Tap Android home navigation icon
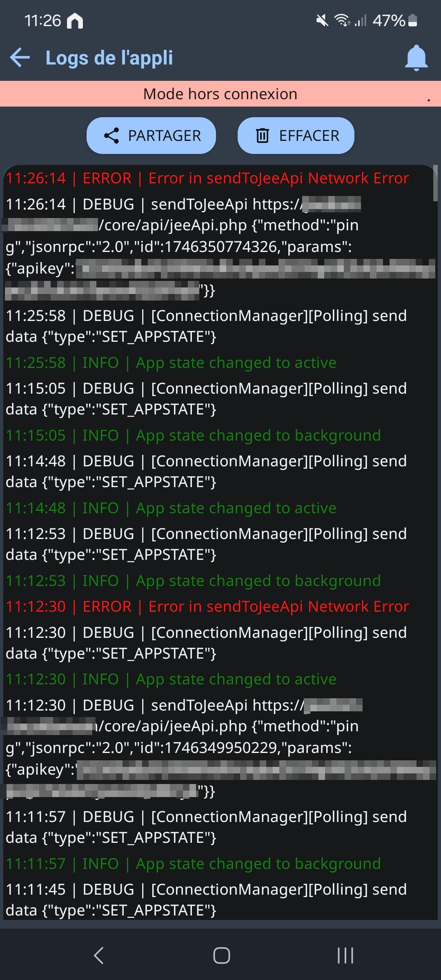Viewport: 441px width, 980px height. 221,955
